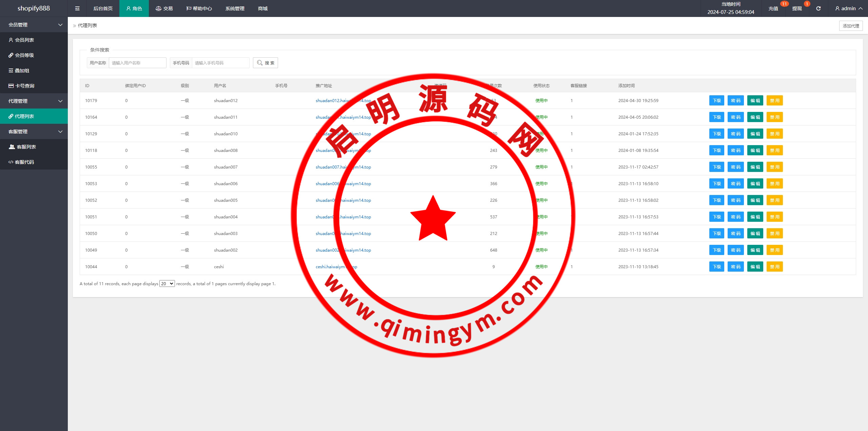
Task: Open the 帮助中心 top menu
Action: click(x=199, y=8)
